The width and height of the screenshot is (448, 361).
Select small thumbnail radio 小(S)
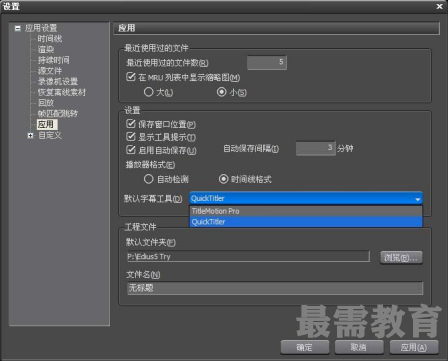[222, 92]
